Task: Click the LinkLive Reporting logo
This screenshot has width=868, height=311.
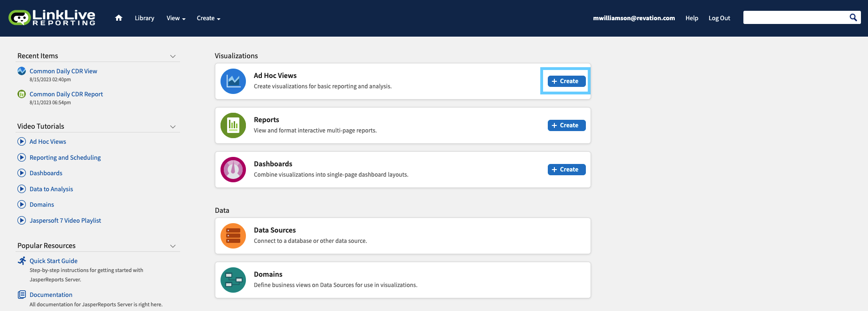Action: (x=52, y=18)
